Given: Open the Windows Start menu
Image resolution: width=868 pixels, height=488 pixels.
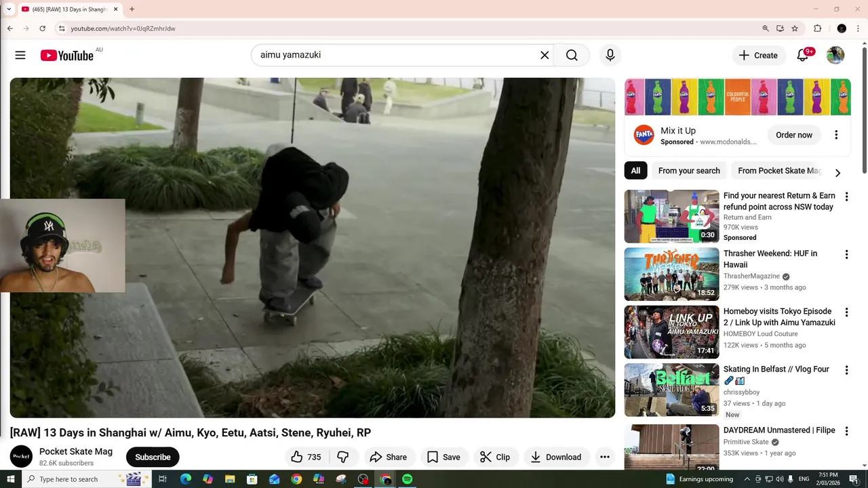Looking at the screenshot, I should [10, 479].
